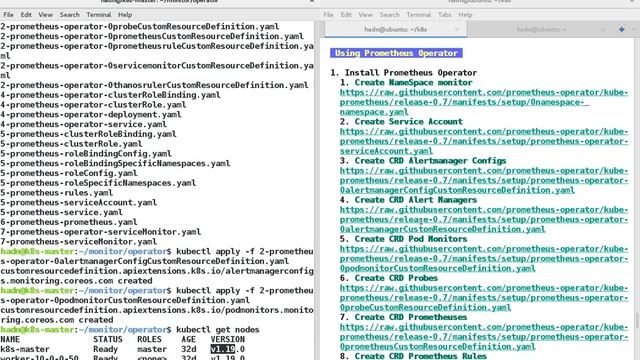Close the second hadn@ubuntu: ~ tab
The image size is (640, 360).
(603, 29)
